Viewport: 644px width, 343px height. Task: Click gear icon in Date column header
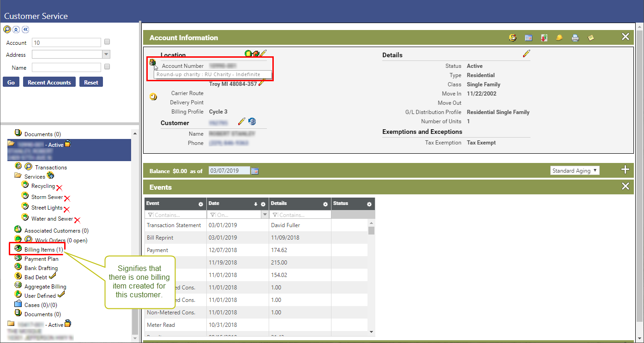tap(263, 204)
